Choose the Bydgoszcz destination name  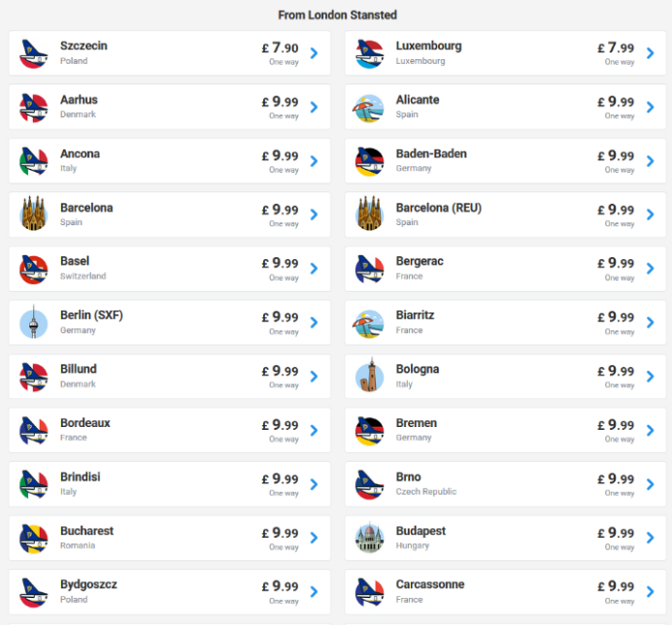click(x=88, y=585)
